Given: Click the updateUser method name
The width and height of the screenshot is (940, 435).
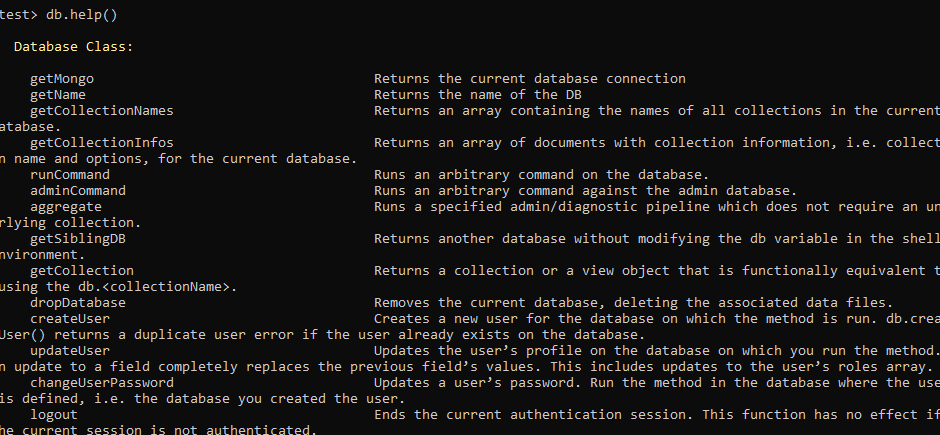Looking at the screenshot, I should pos(70,351).
